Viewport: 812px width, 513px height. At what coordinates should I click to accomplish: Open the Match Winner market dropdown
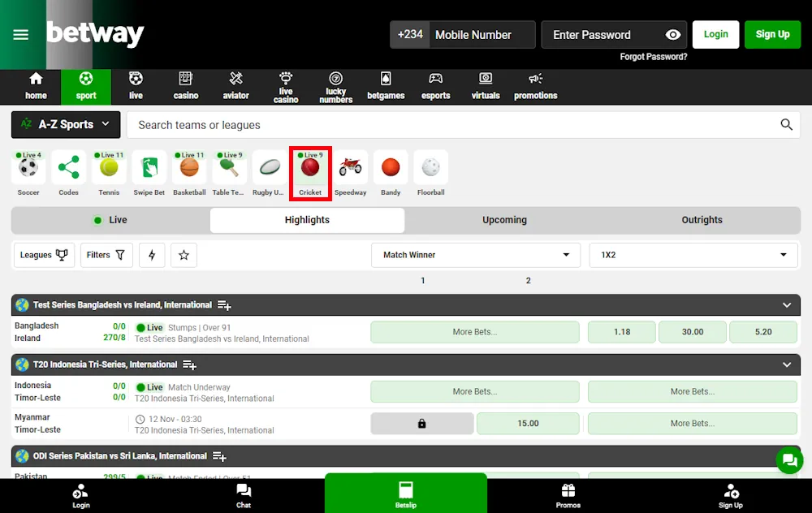[475, 255]
